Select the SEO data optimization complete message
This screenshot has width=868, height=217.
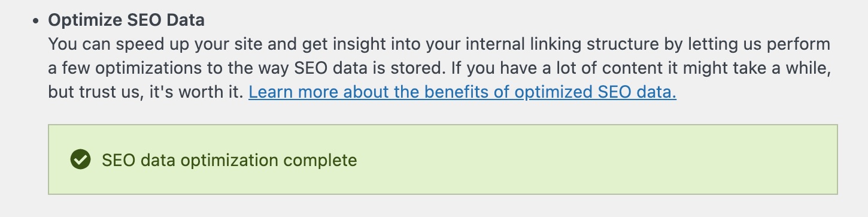click(229, 160)
